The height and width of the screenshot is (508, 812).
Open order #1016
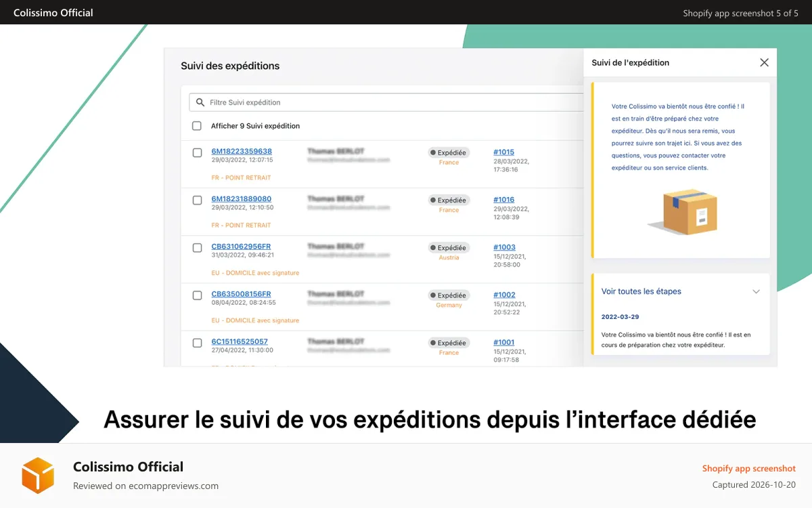pyautogui.click(x=503, y=200)
